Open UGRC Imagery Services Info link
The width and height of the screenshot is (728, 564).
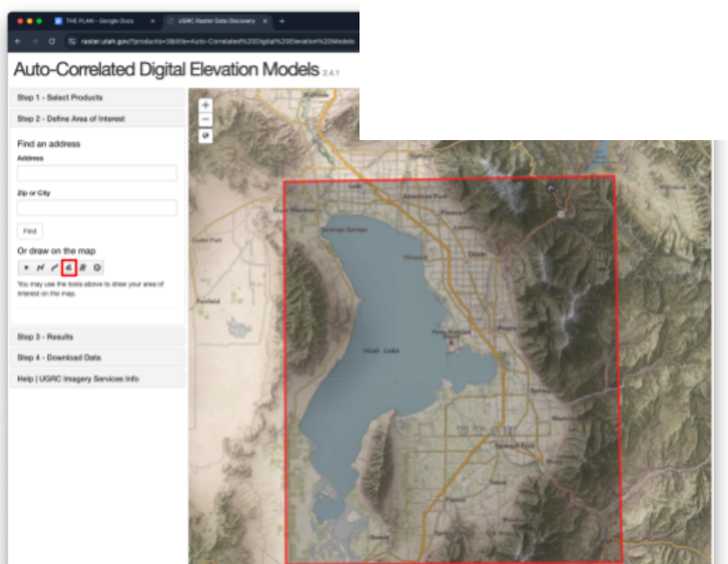point(89,379)
